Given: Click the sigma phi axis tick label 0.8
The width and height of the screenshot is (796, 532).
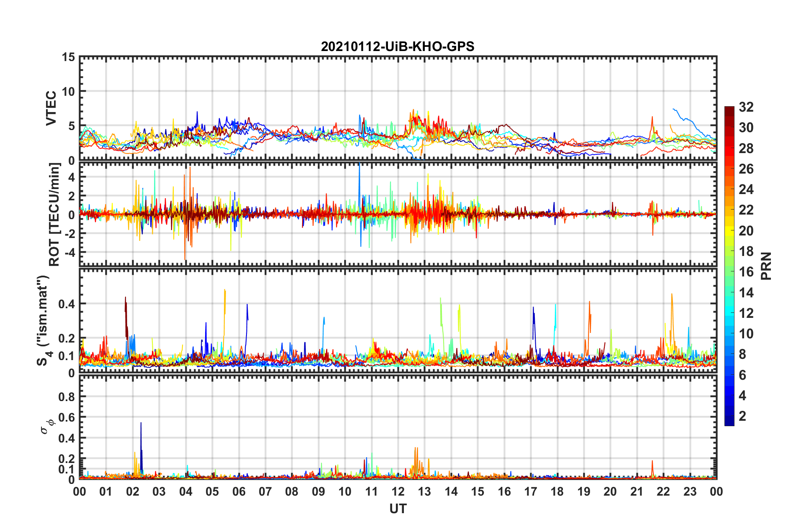Looking at the screenshot, I should click(67, 397).
